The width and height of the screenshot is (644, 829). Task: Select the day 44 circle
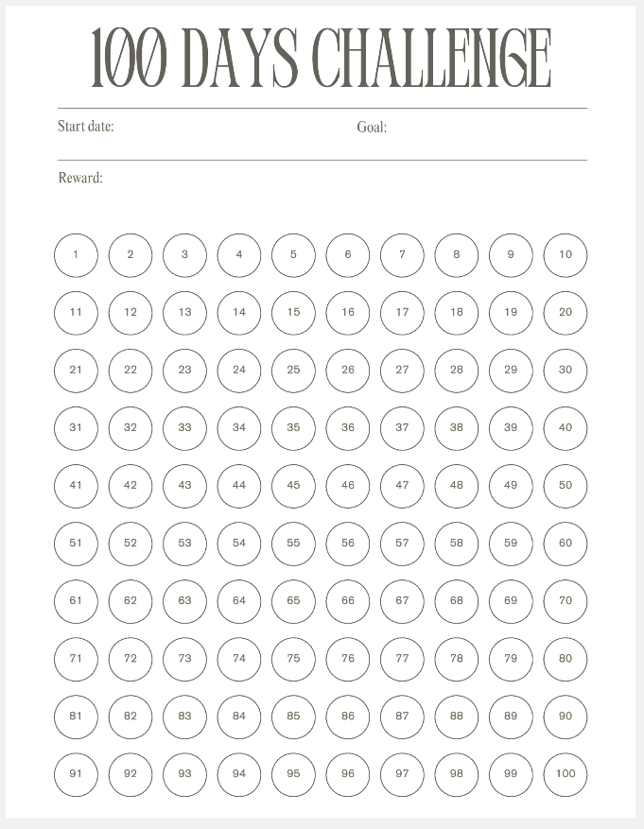(x=239, y=486)
